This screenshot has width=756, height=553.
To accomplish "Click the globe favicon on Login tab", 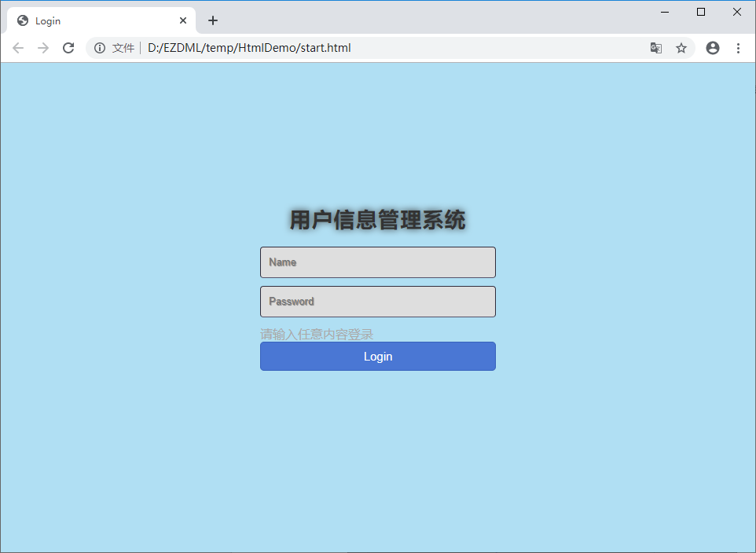I will point(23,20).
